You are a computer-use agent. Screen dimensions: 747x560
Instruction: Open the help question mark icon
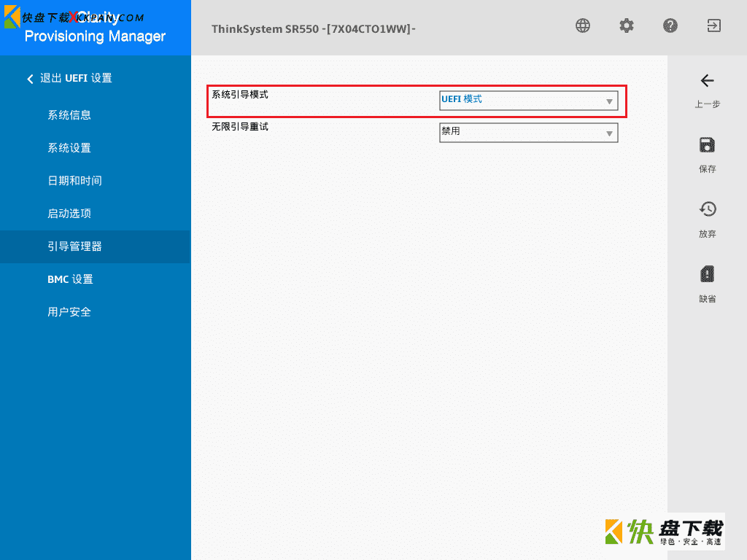pyautogui.click(x=670, y=26)
